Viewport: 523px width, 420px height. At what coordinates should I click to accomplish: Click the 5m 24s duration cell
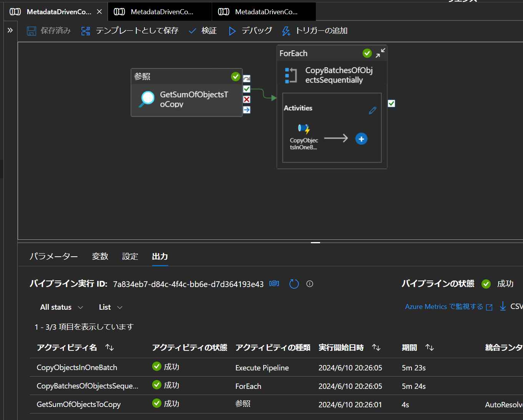[x=413, y=386]
